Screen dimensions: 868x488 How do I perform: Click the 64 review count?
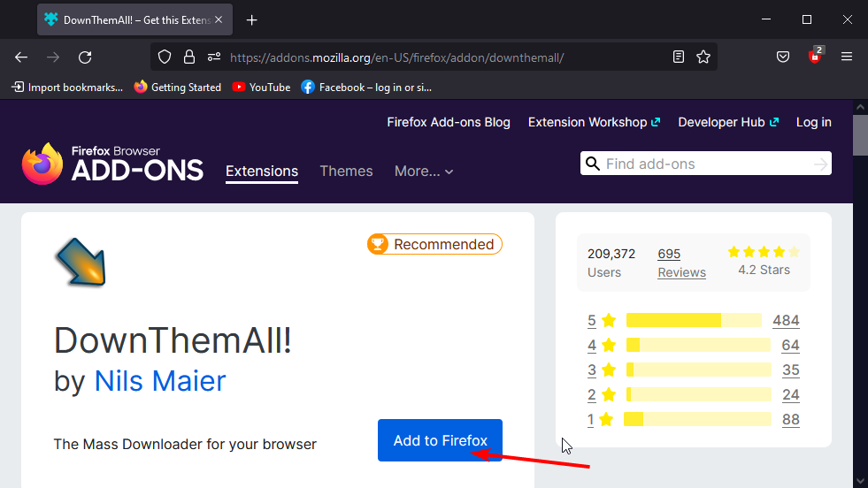point(790,346)
